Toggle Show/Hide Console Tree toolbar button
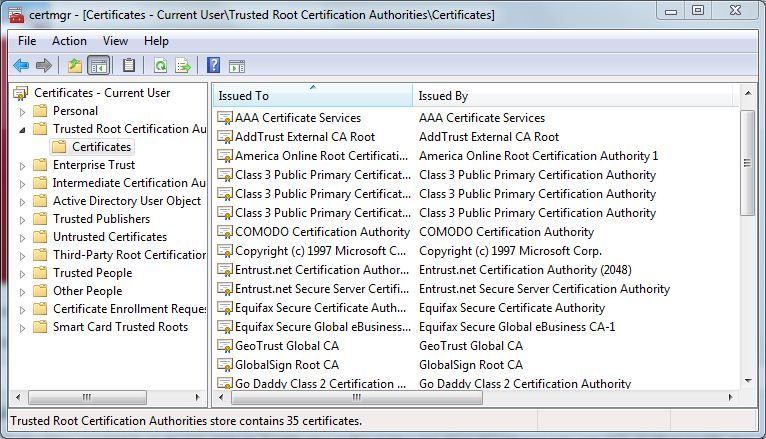The image size is (766, 439). [x=98, y=66]
